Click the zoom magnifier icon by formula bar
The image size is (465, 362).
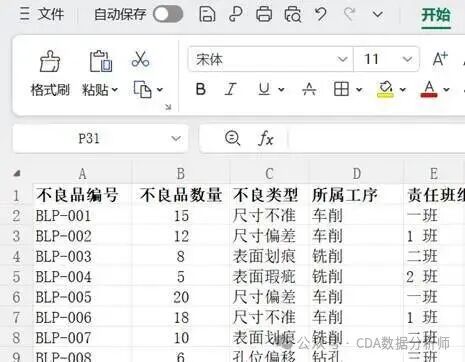click(x=232, y=138)
